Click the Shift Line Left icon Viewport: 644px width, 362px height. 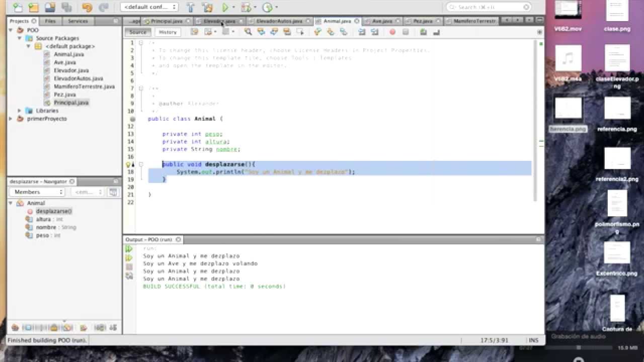pyautogui.click(x=362, y=32)
